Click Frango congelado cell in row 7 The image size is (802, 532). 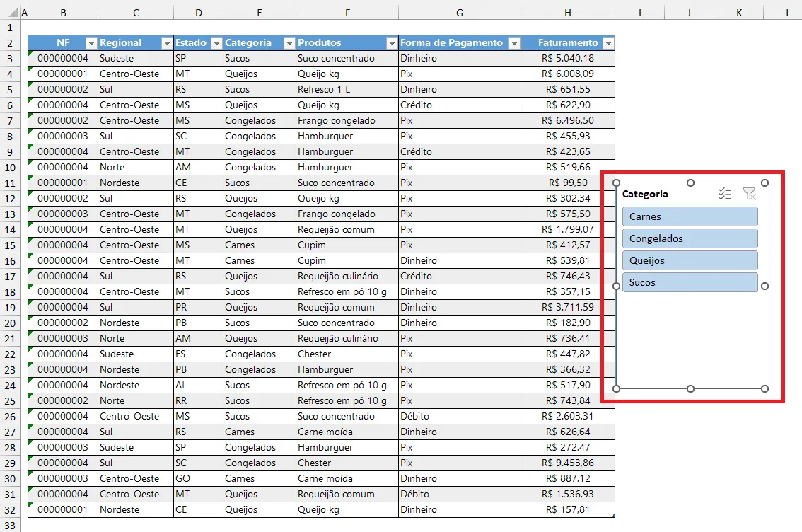[x=347, y=121]
